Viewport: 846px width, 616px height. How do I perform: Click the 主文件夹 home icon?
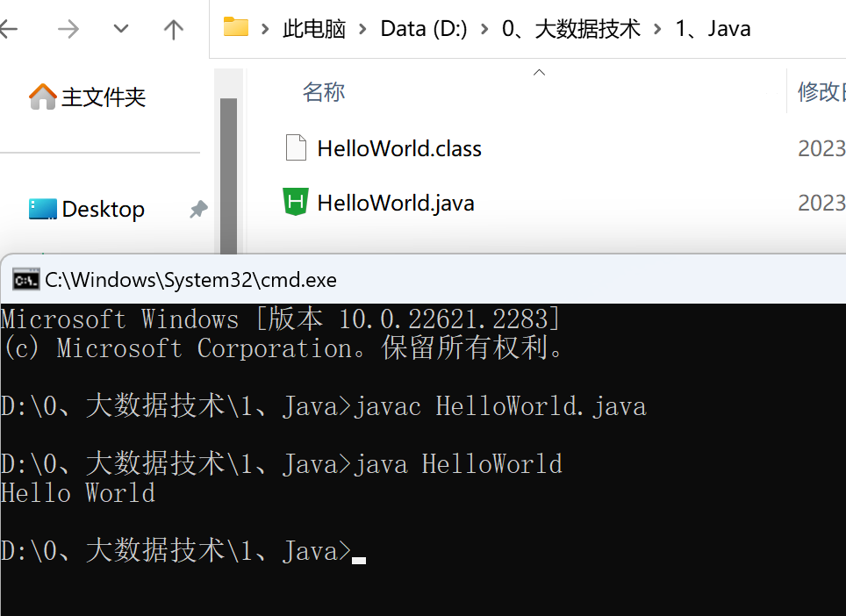click(x=42, y=97)
